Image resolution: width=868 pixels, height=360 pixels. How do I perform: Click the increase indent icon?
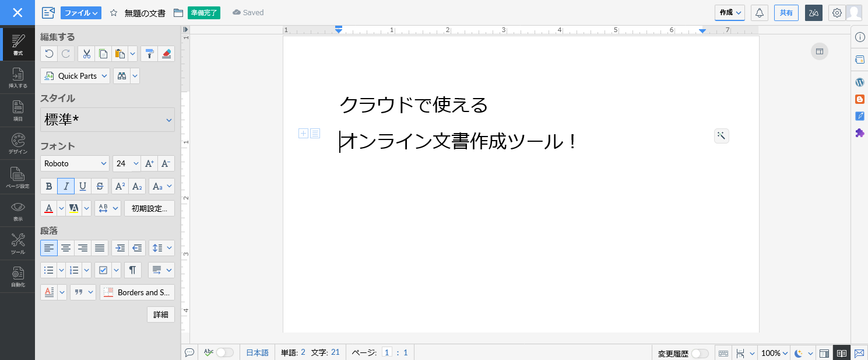[120, 248]
